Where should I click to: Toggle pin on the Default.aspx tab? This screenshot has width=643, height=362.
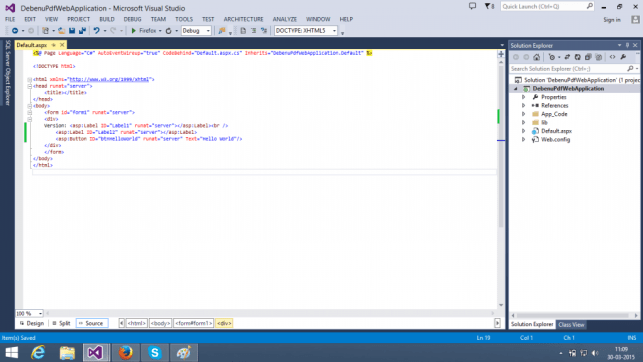(x=53, y=45)
